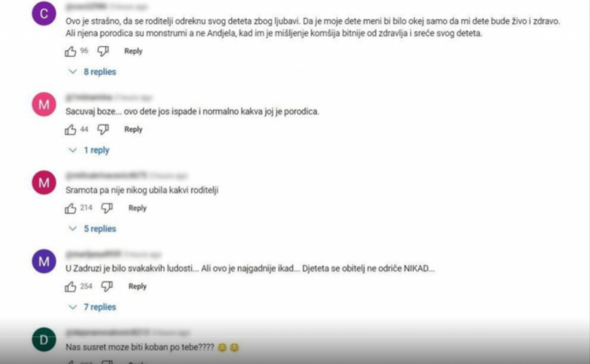Open the 7 replies thread

click(92, 307)
